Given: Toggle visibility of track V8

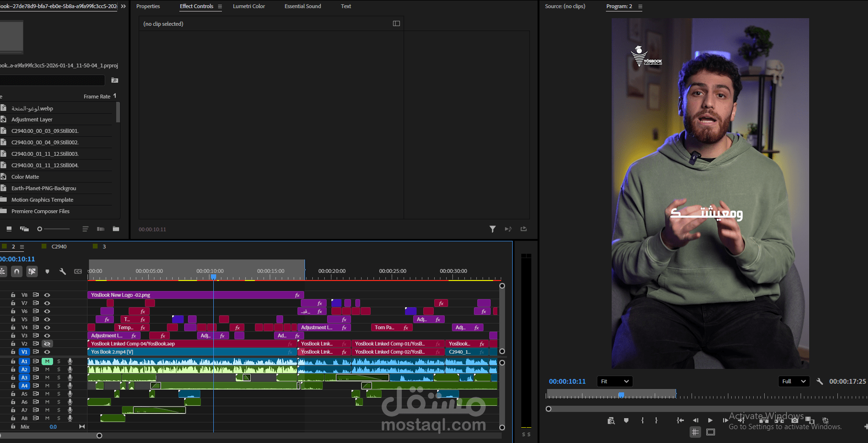Looking at the screenshot, I should (x=47, y=295).
